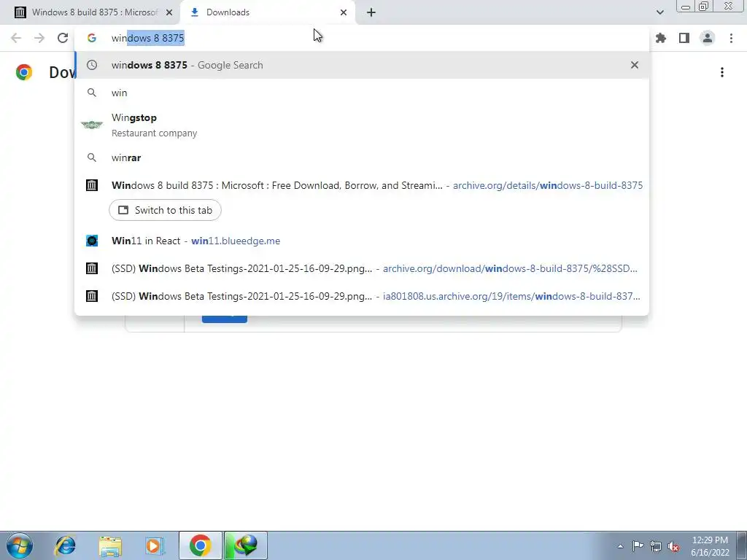Launch Internet Explorer from taskbar
747x560 pixels.
click(x=65, y=545)
